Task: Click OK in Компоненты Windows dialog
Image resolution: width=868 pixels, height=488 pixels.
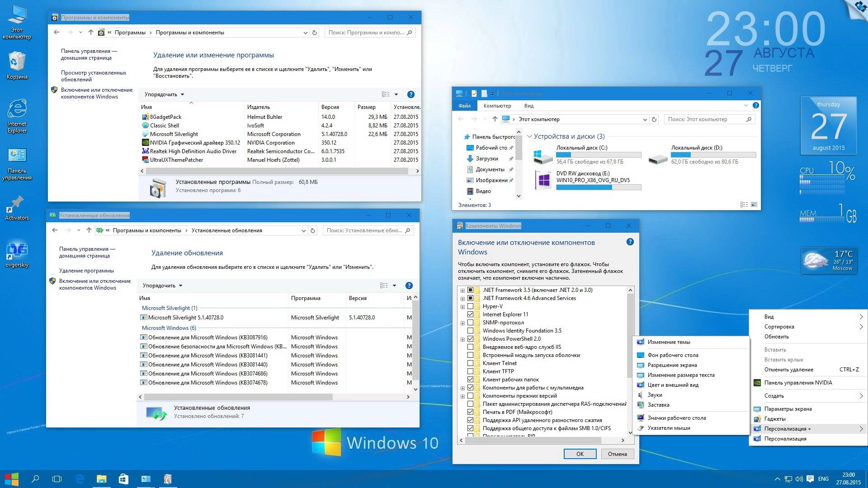Action: [x=580, y=454]
